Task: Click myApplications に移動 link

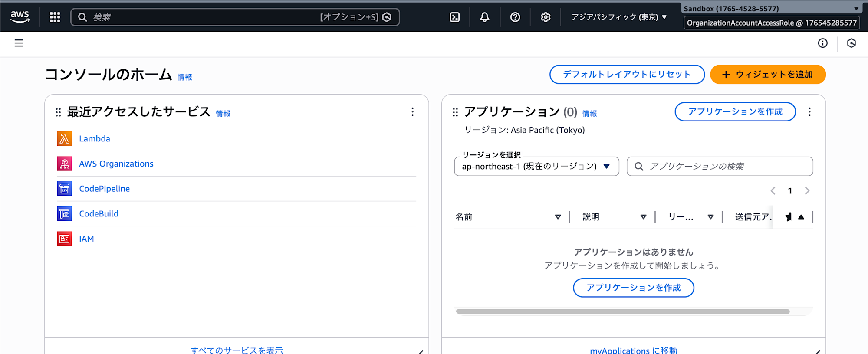Action: coord(634,350)
